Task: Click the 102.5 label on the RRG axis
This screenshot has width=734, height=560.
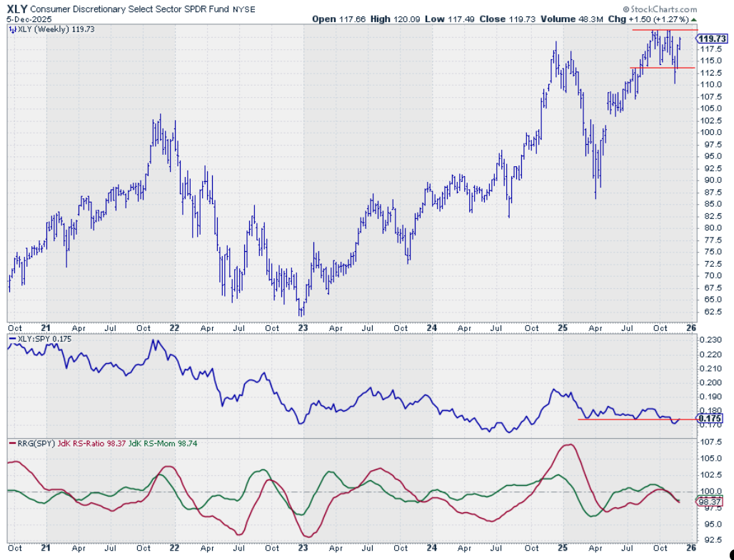Action: (710, 474)
